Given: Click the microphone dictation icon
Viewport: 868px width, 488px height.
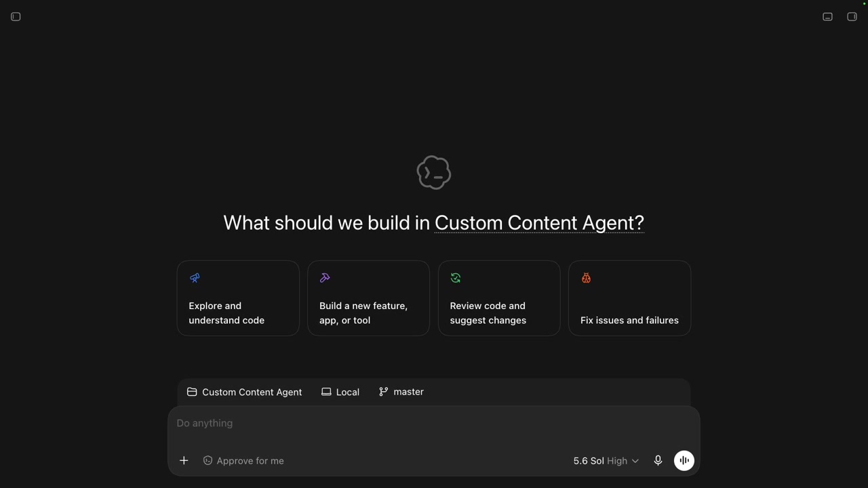Looking at the screenshot, I should pos(658,461).
